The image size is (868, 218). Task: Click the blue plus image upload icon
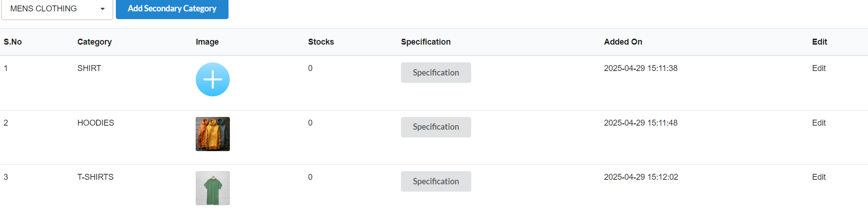pyautogui.click(x=213, y=80)
